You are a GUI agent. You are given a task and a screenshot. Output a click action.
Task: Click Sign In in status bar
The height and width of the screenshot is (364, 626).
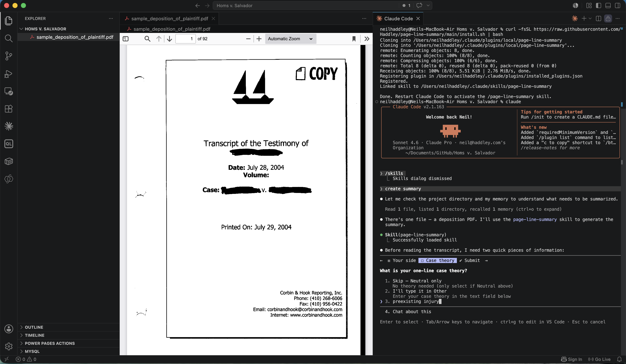coord(571,359)
